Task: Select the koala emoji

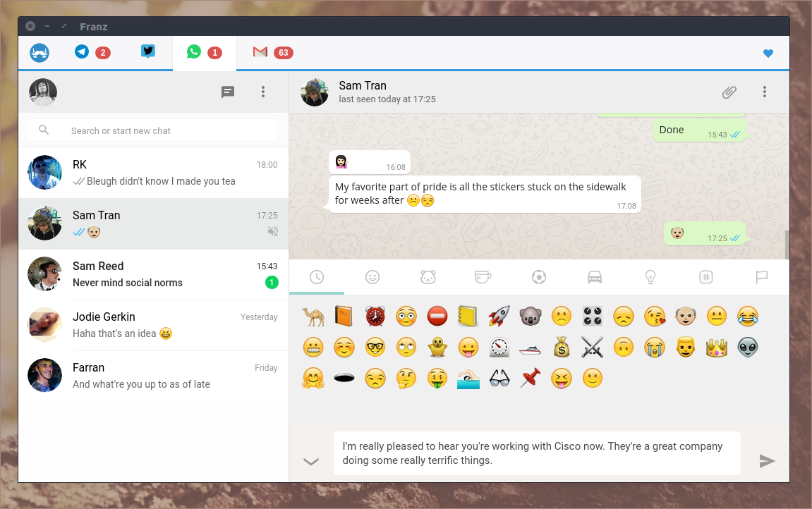Action: coord(531,316)
